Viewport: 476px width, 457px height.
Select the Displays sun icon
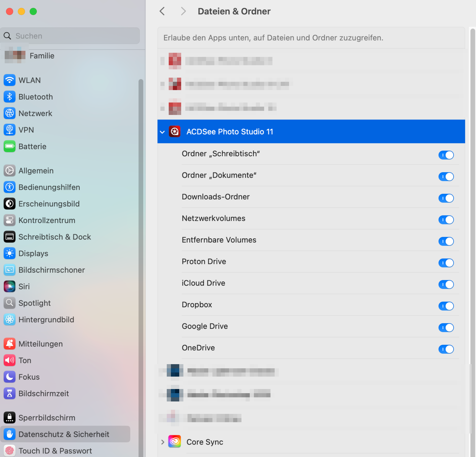click(x=9, y=253)
